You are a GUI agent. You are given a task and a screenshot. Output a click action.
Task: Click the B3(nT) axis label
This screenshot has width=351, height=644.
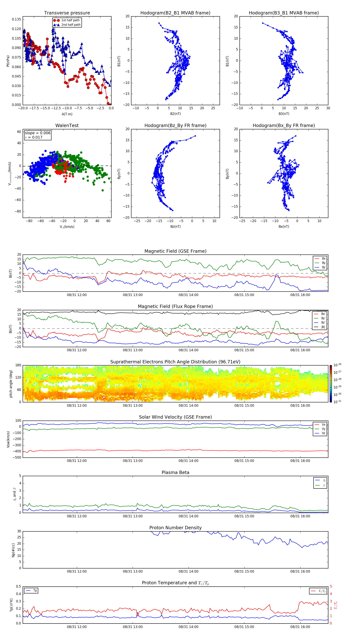pos(284,114)
